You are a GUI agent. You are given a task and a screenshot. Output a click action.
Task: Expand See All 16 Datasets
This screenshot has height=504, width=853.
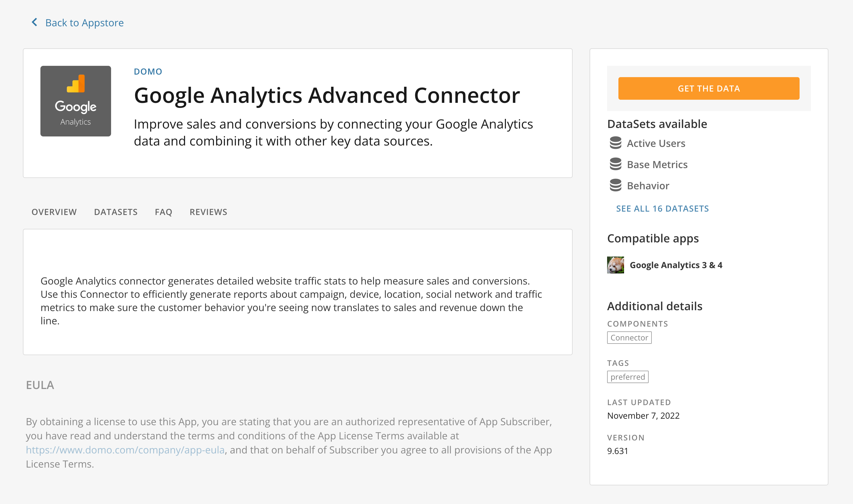pos(662,208)
